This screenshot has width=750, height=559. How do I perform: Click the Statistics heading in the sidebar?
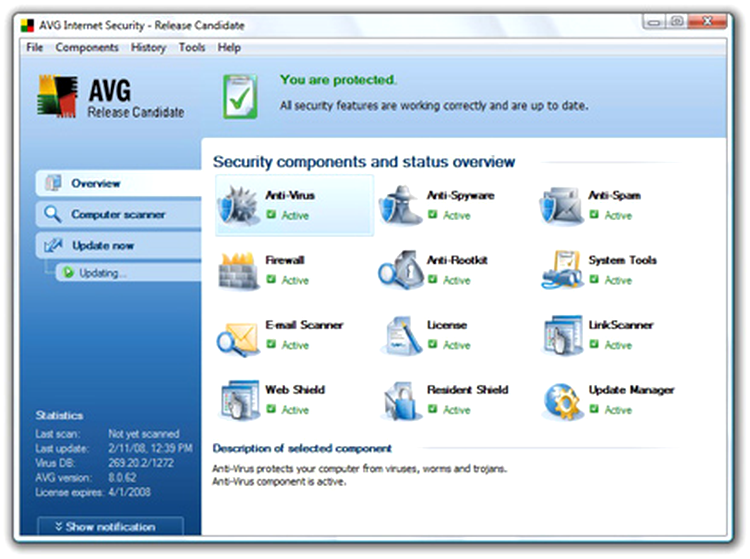[59, 415]
